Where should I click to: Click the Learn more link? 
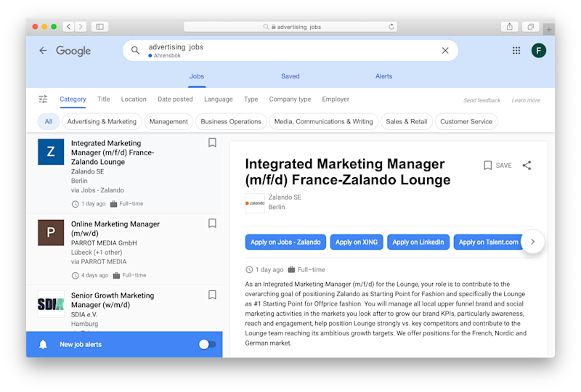(x=526, y=100)
